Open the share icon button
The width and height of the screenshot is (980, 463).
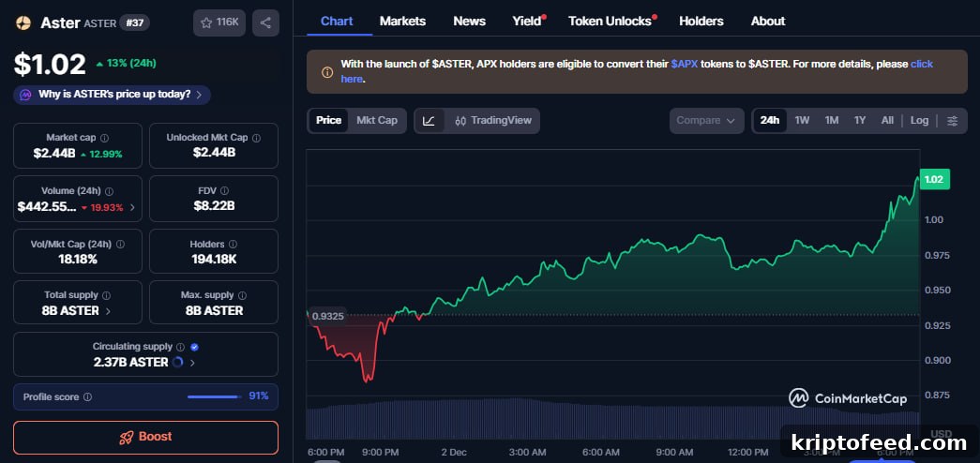[265, 23]
